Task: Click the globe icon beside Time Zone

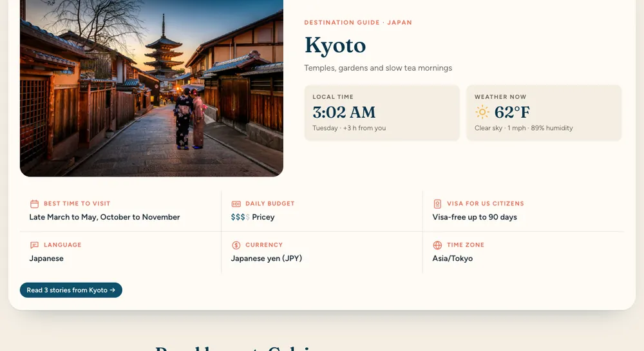Action: (437, 245)
